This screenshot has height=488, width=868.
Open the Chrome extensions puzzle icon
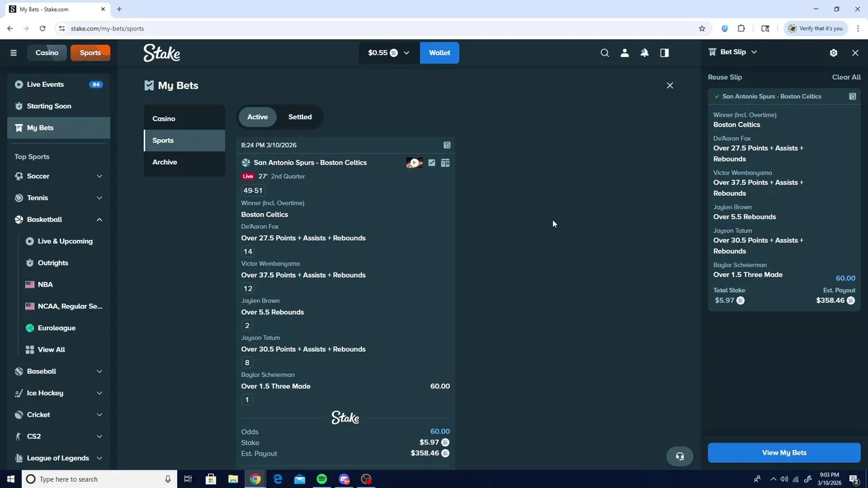click(741, 28)
